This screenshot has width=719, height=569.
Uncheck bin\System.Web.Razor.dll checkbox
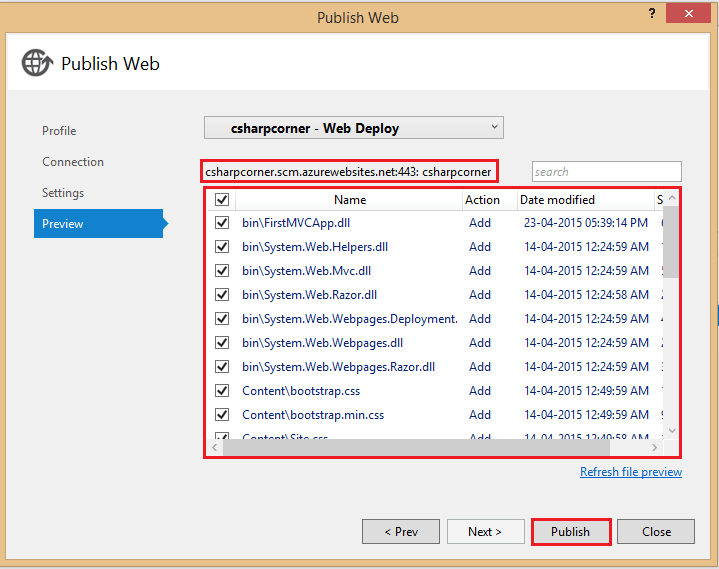pyautogui.click(x=222, y=294)
